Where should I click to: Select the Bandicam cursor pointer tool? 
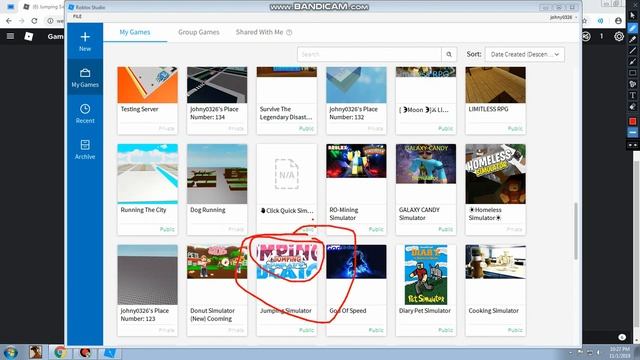[x=632, y=16]
